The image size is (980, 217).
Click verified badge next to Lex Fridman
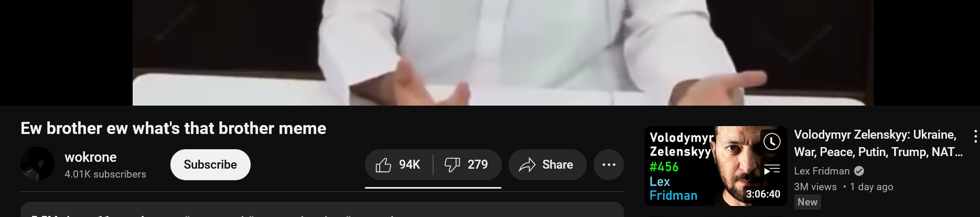[859, 171]
